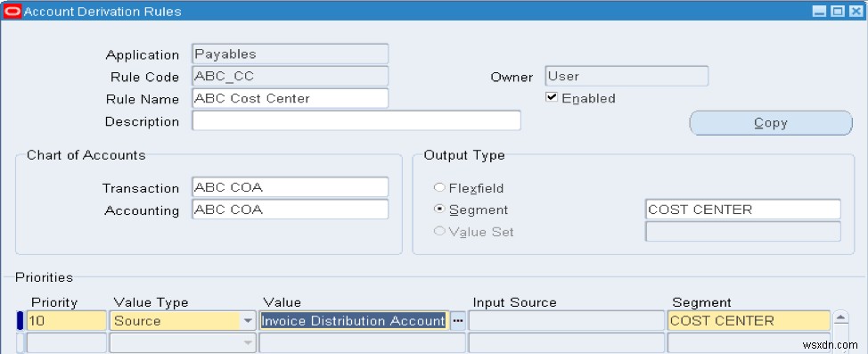
Task: Click Rule Name field ABC Cost Center
Action: point(290,99)
